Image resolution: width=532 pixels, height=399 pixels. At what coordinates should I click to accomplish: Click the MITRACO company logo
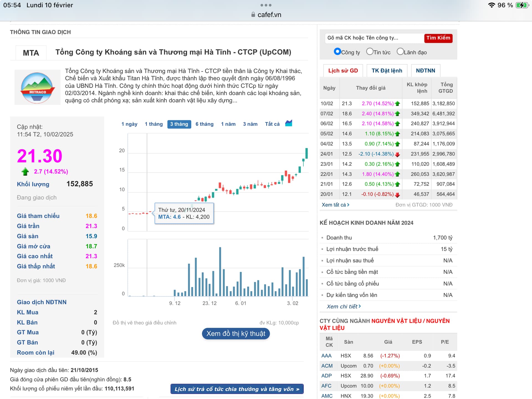click(x=37, y=88)
